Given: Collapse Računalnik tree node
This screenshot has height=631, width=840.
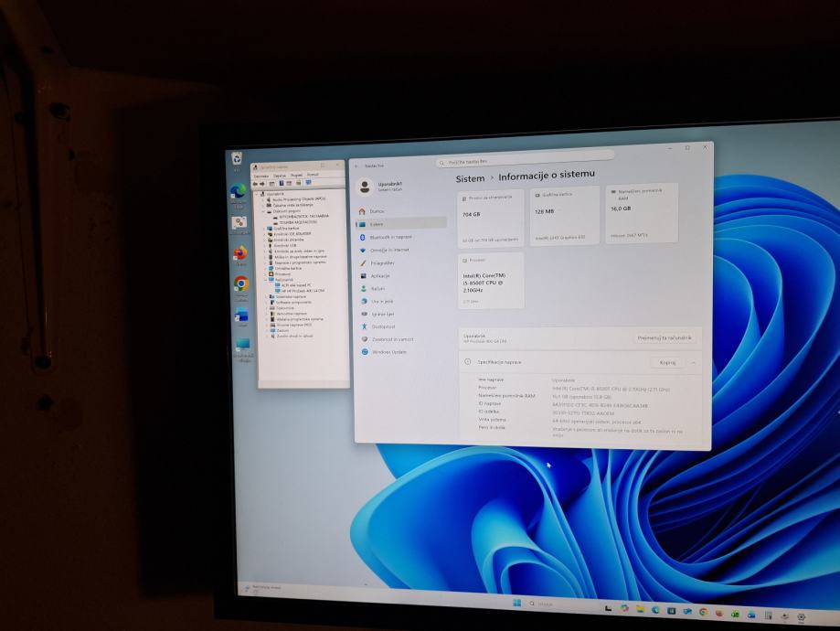Looking at the screenshot, I should click(265, 280).
